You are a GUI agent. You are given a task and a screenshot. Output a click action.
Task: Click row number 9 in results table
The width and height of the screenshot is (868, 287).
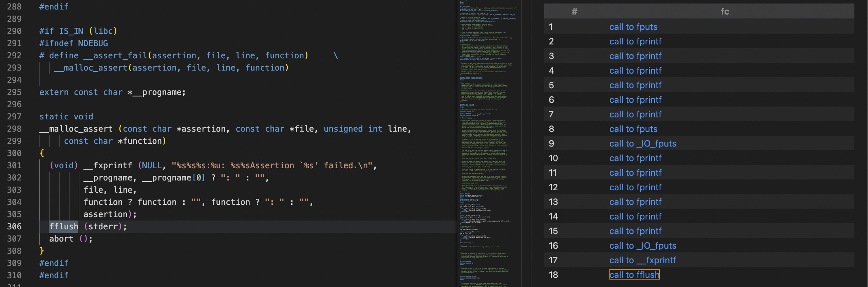pyautogui.click(x=551, y=143)
